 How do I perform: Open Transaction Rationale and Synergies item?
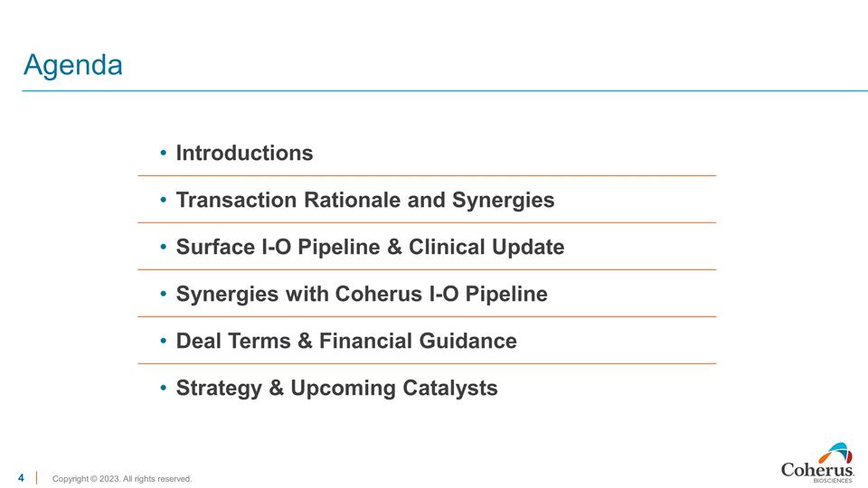pyautogui.click(x=364, y=201)
